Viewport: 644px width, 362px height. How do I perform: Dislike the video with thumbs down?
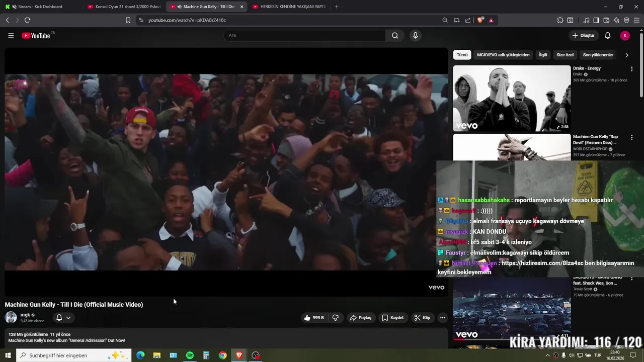tap(336, 318)
